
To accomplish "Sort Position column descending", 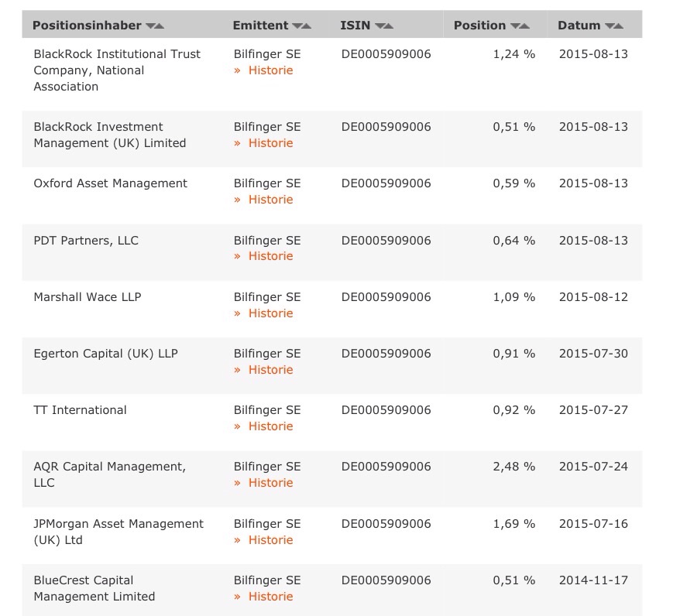I will pos(514,26).
